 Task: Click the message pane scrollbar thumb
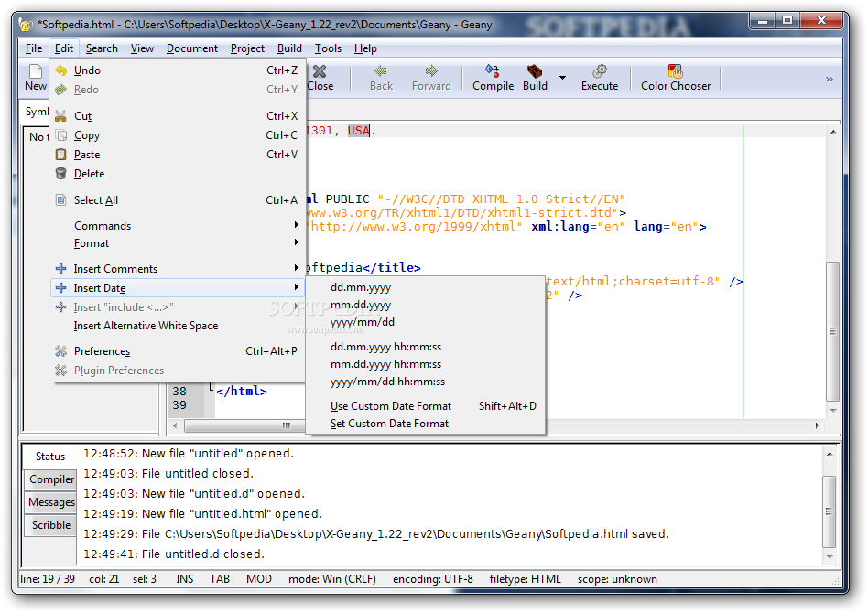(x=829, y=511)
